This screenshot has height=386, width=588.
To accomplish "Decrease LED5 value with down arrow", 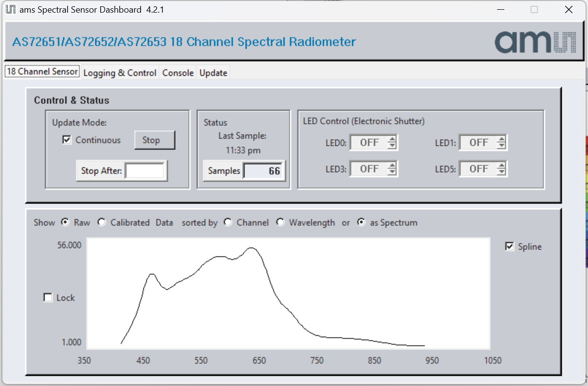I will click(x=501, y=172).
